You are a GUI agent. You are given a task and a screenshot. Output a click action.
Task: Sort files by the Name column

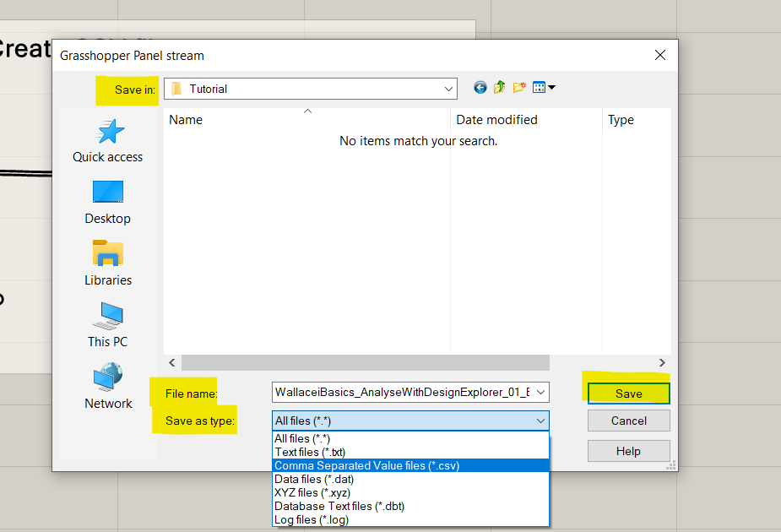[185, 119]
